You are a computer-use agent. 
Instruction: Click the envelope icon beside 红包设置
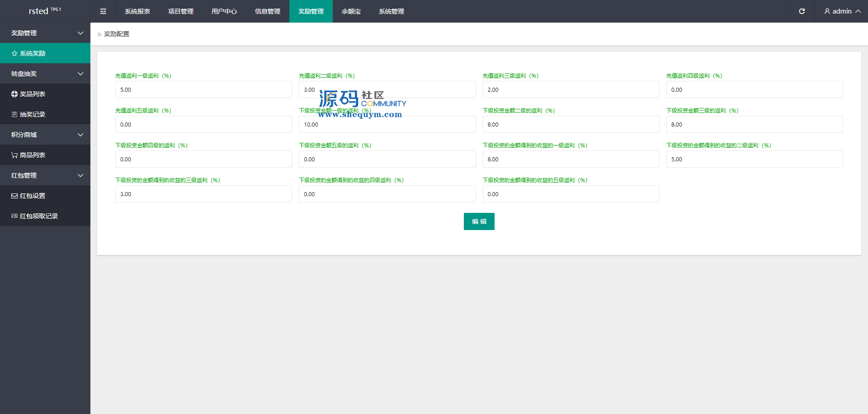pos(14,196)
